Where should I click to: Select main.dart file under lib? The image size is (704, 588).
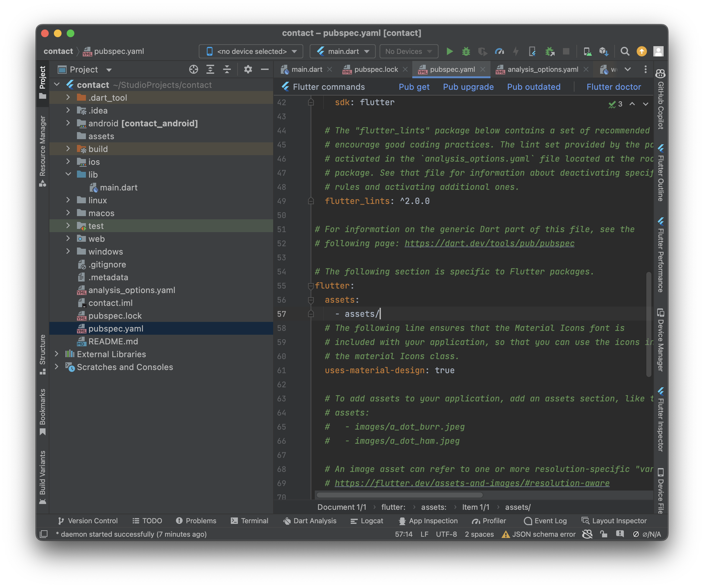(161, 187)
